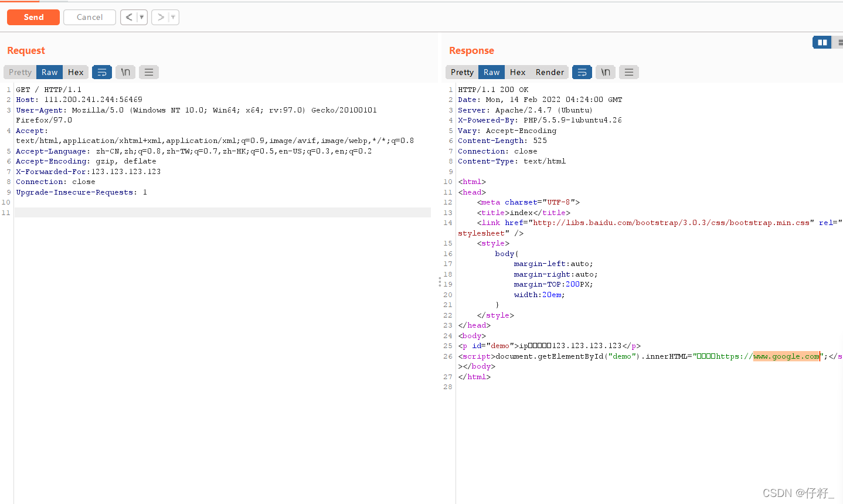Toggle non-printable characters in the Request panel
The image size is (843, 504).
(125, 72)
